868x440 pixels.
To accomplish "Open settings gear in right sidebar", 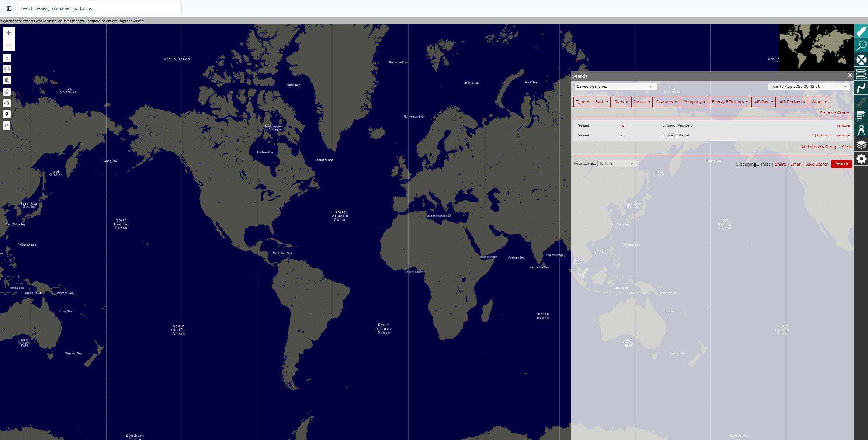I will 861,159.
